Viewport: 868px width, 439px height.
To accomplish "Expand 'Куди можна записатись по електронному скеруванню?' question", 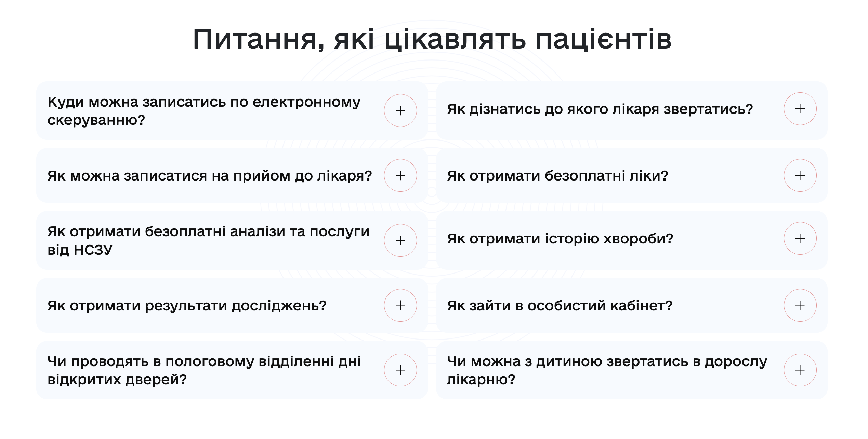I will (204, 111).
